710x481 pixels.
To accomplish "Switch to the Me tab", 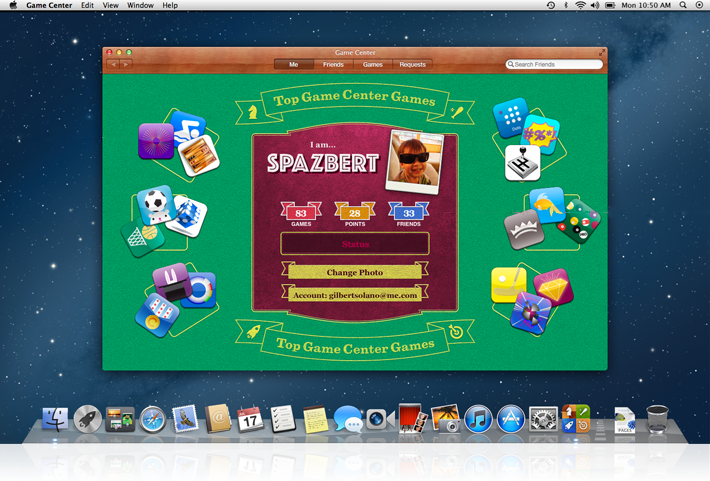I will [x=293, y=64].
